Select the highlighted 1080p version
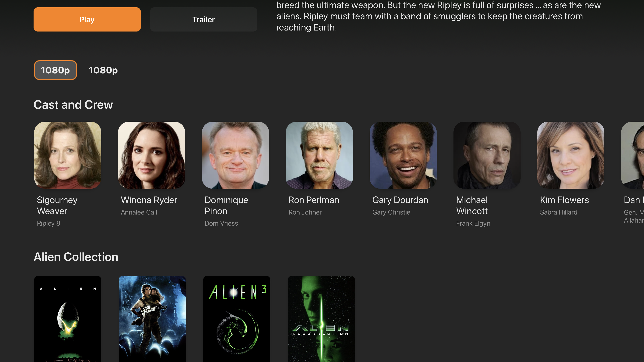This screenshot has width=644, height=362. (x=55, y=70)
